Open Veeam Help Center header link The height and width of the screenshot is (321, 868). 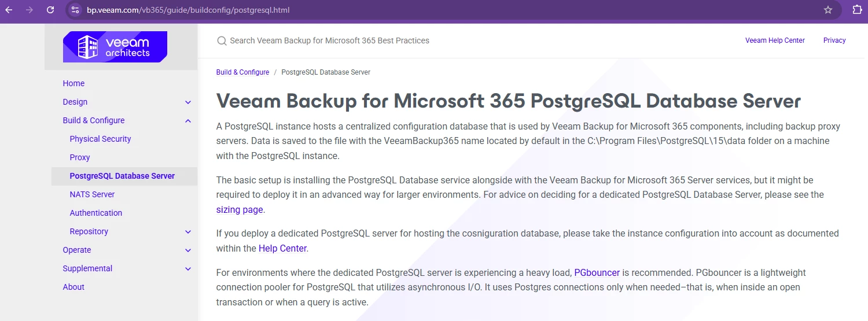pos(775,40)
